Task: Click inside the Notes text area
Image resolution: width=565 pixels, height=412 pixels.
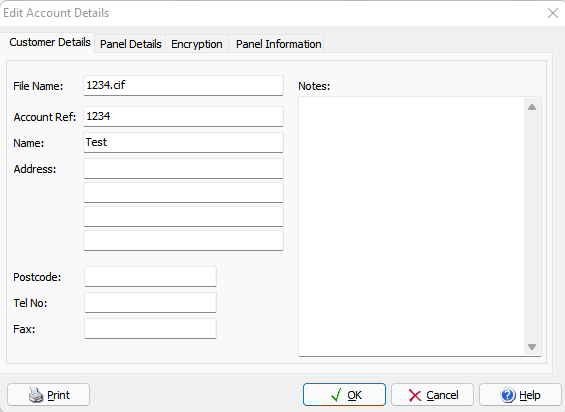Action: pos(411,226)
